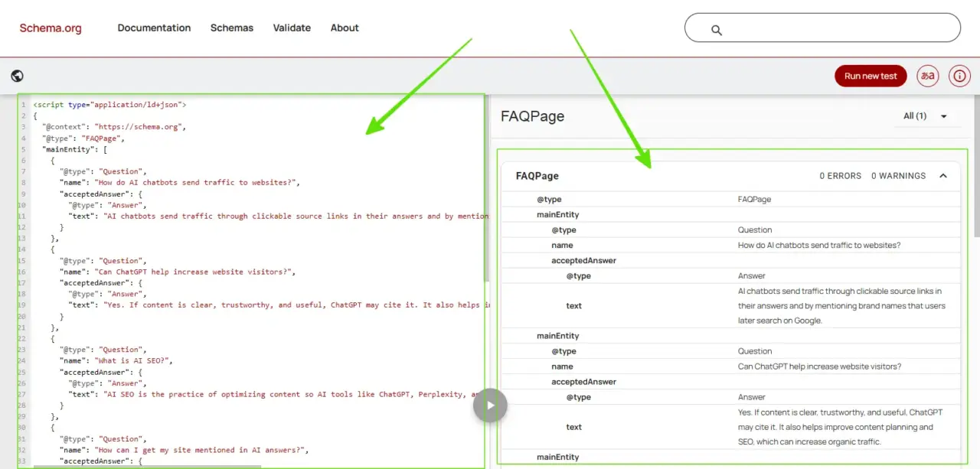This screenshot has width=980, height=469.
Task: Open the About menu
Action: 345,28
